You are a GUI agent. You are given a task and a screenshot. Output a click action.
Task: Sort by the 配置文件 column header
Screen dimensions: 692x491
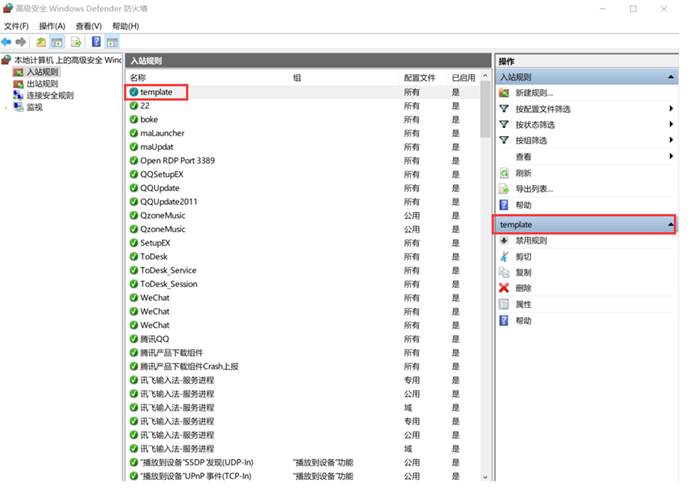coord(419,78)
